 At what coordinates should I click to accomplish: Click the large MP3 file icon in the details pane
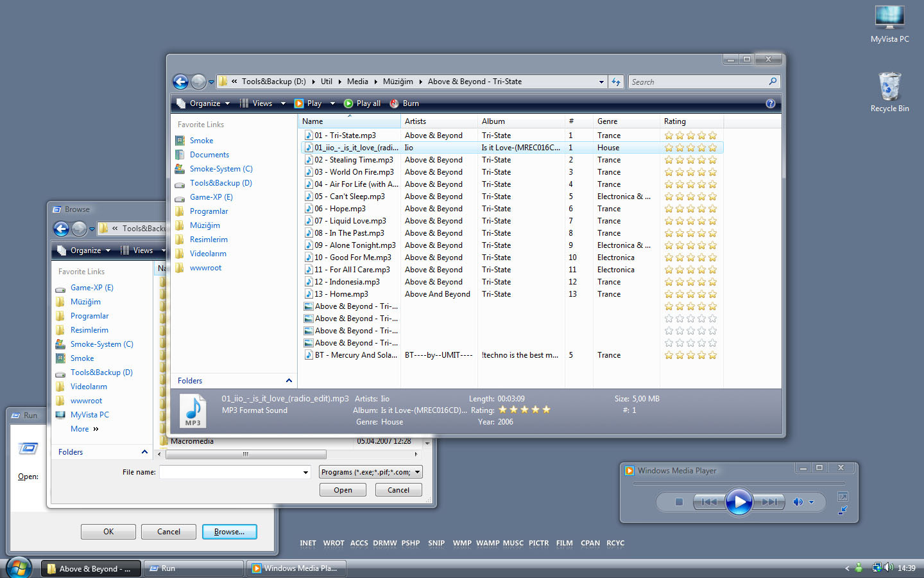[193, 410]
